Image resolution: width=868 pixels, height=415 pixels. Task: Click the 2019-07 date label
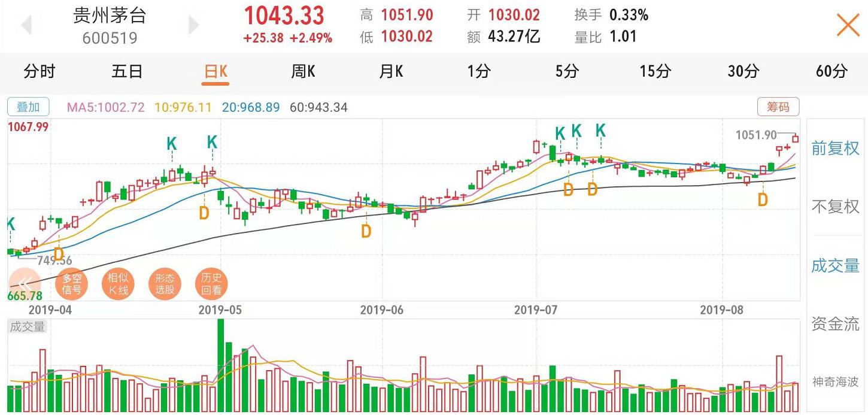[x=536, y=310]
